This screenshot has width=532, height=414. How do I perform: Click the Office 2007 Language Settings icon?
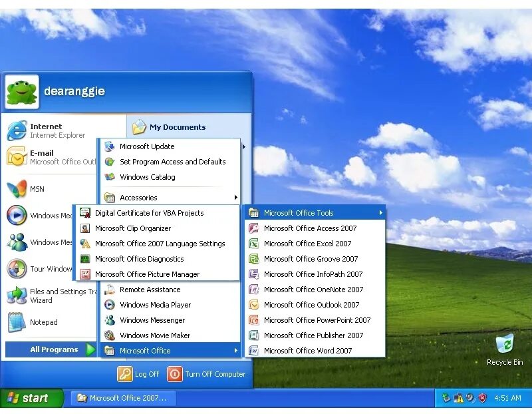click(x=85, y=244)
